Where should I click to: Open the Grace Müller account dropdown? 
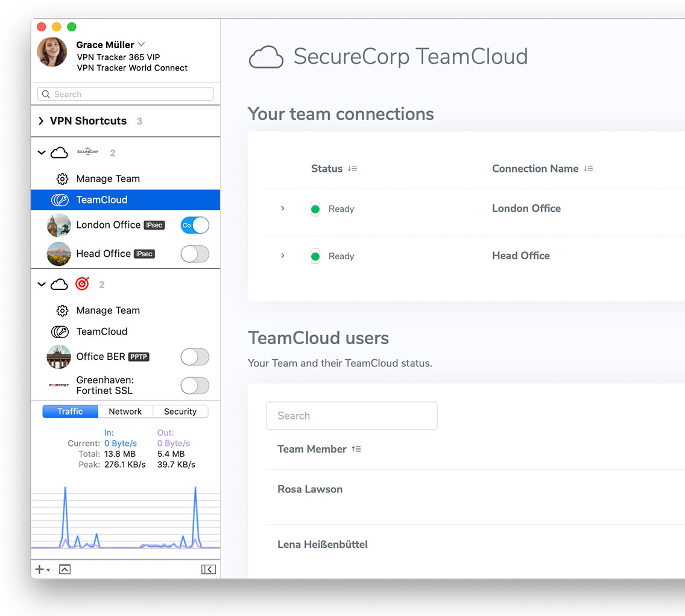142,45
